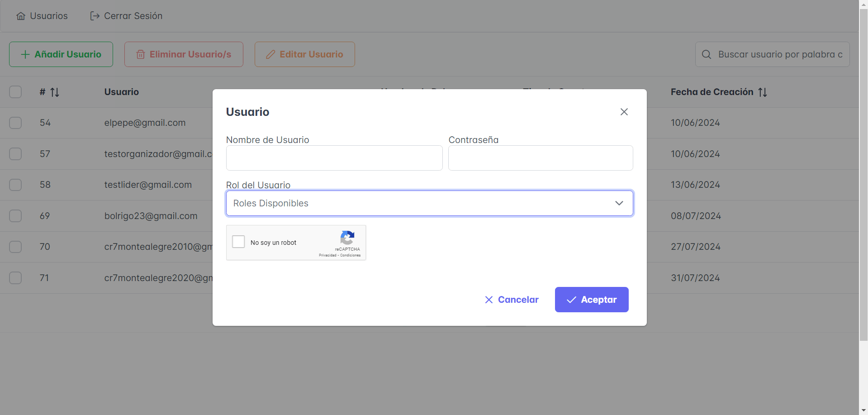
Task: Click the date 27/07/2024
Action: tap(696, 247)
